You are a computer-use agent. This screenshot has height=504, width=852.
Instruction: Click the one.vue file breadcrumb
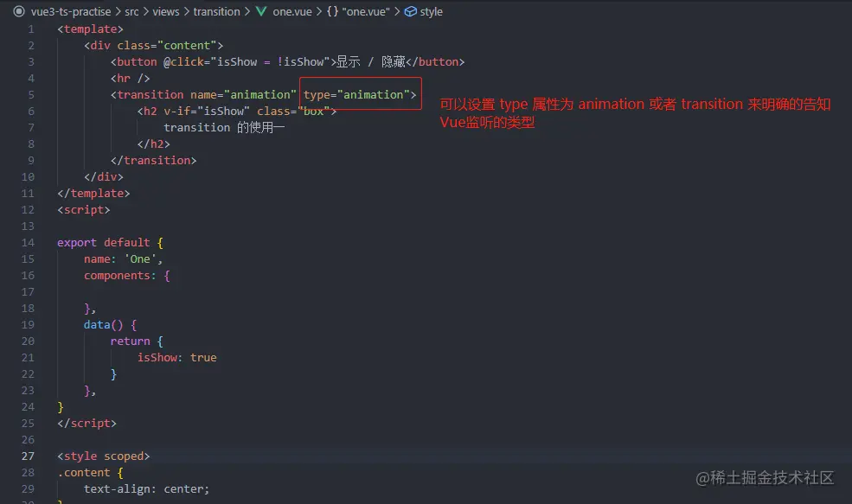[292, 11]
